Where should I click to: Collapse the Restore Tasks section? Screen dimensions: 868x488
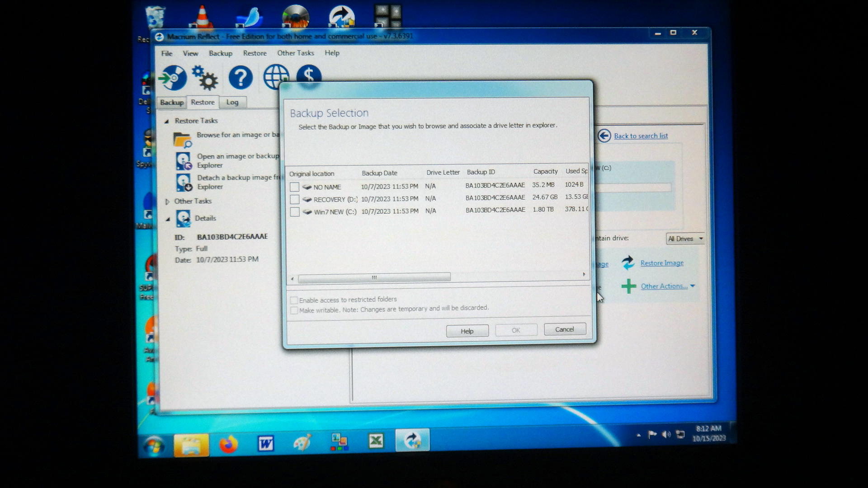click(166, 121)
